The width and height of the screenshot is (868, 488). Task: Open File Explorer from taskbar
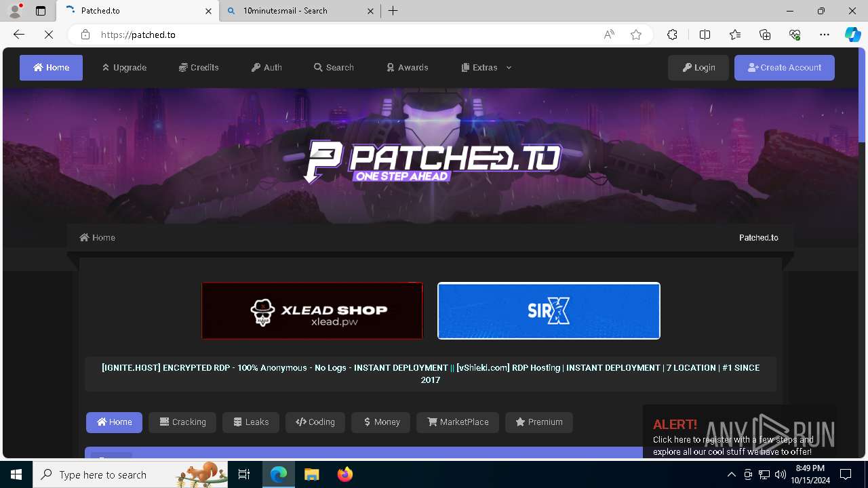pos(311,474)
